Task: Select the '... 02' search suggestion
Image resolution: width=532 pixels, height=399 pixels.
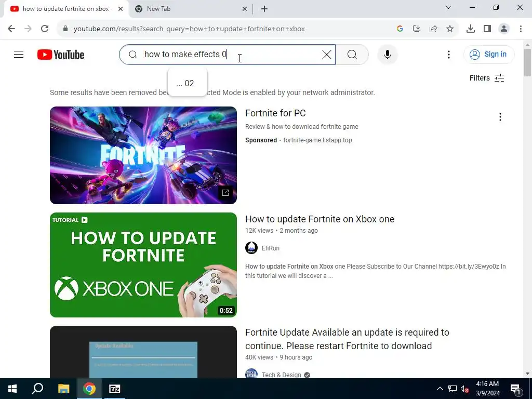Action: coord(187,83)
